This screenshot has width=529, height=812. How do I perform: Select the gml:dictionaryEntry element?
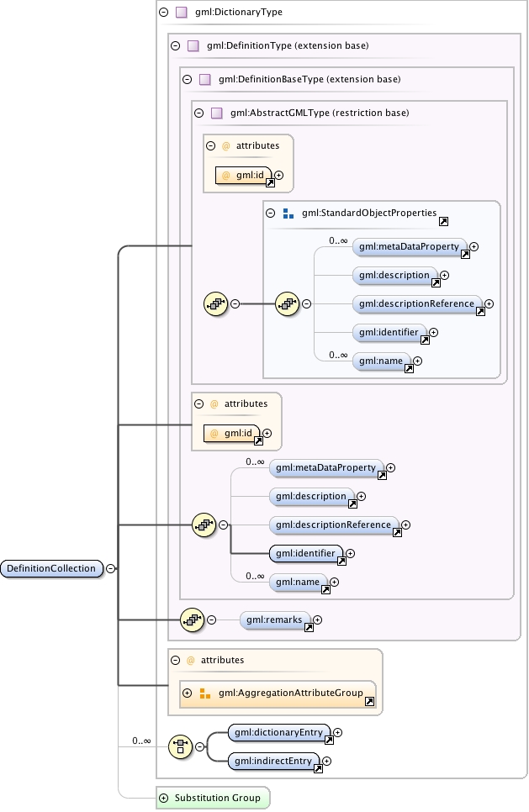279,733
